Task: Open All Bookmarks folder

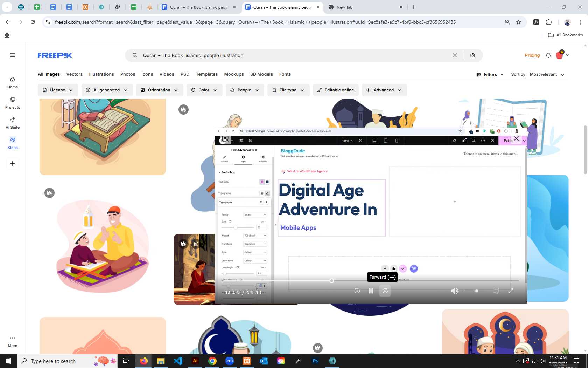Action: coord(566,35)
